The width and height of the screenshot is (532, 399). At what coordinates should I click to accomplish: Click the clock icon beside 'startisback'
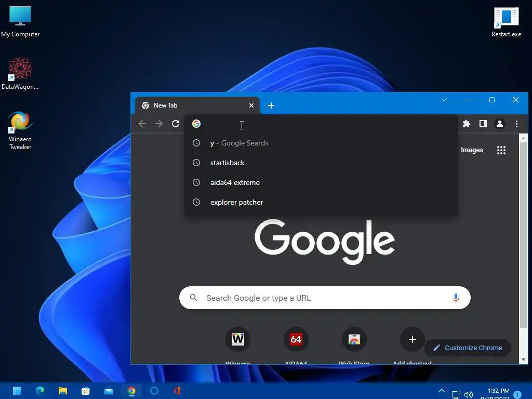coord(196,163)
